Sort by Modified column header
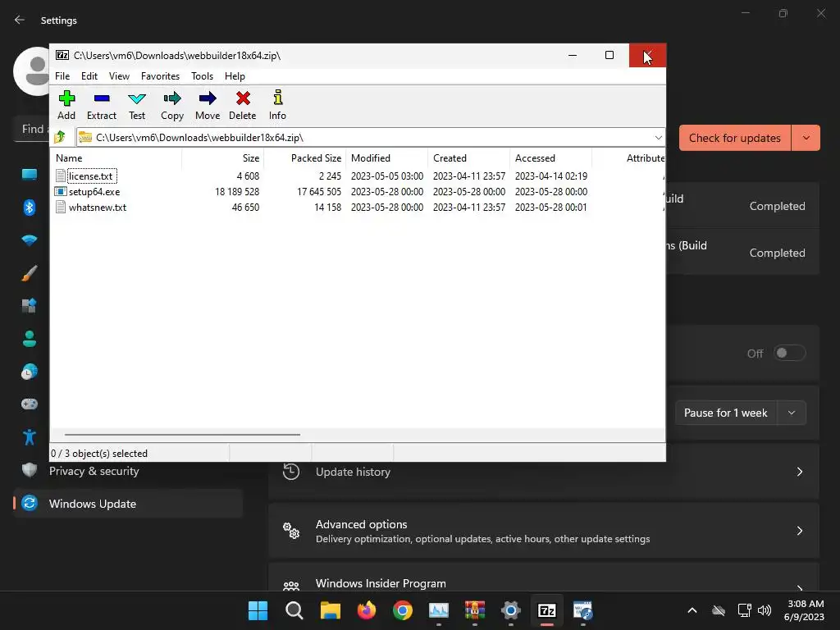This screenshot has height=630, width=840. pyautogui.click(x=386, y=158)
